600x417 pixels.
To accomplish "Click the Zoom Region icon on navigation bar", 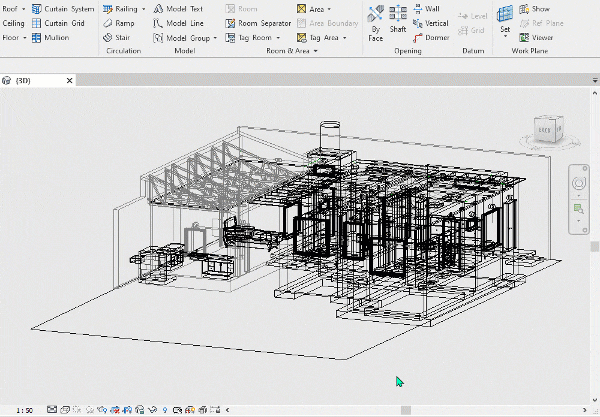I will [579, 209].
